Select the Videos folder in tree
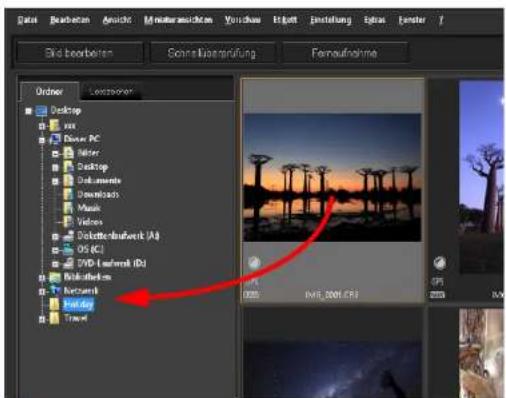Screen dimensions: 506x398 pos(90,222)
